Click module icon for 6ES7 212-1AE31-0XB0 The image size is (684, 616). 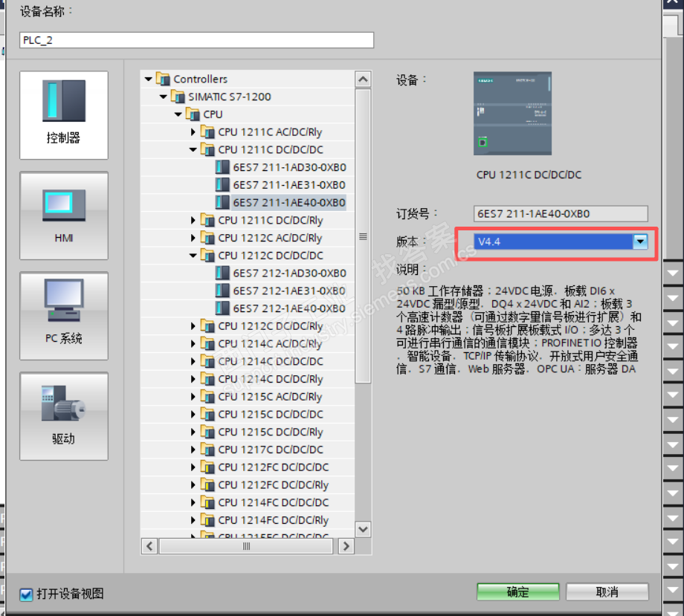[222, 291]
